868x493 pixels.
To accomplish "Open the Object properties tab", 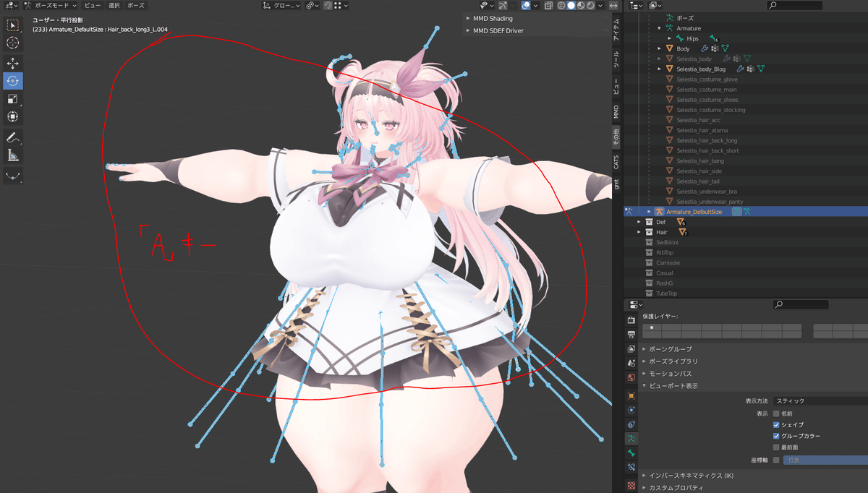I will [631, 395].
